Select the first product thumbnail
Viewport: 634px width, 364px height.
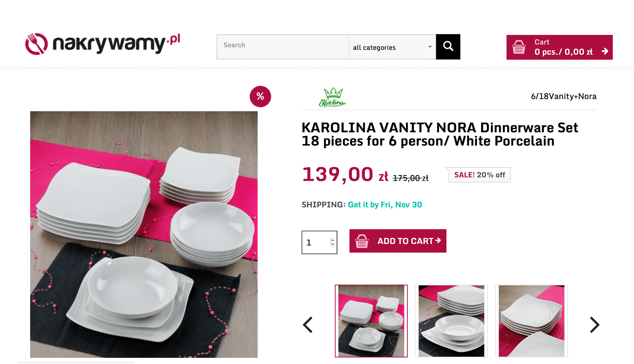(x=371, y=321)
